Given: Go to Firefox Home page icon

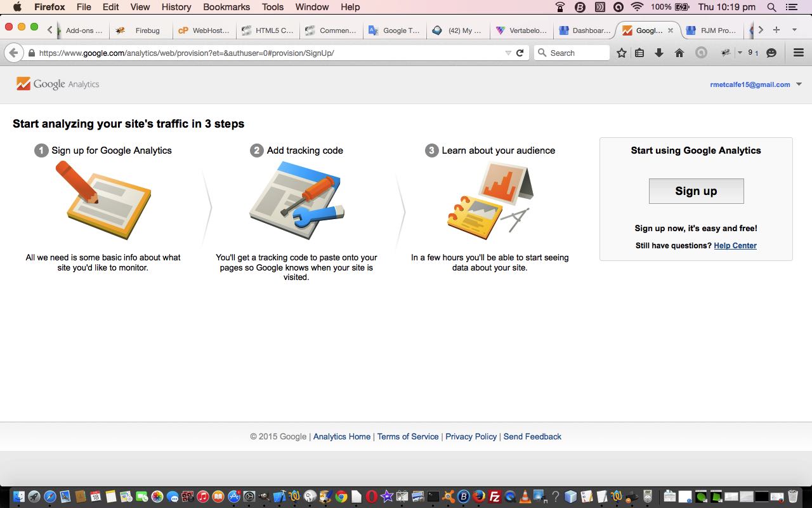Looking at the screenshot, I should (679, 53).
